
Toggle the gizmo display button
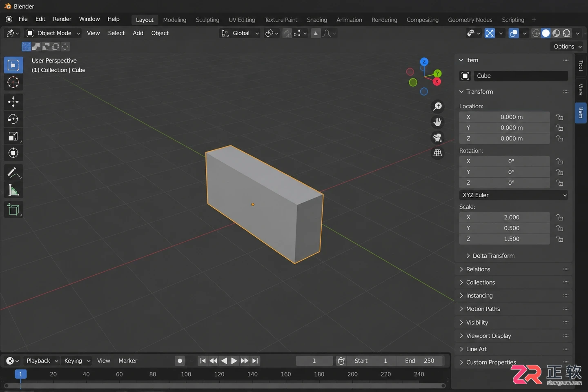[x=490, y=33]
